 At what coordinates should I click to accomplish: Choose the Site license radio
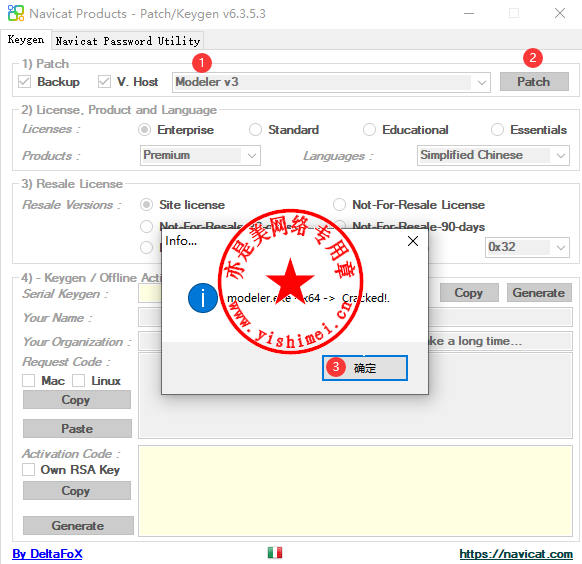click(146, 205)
